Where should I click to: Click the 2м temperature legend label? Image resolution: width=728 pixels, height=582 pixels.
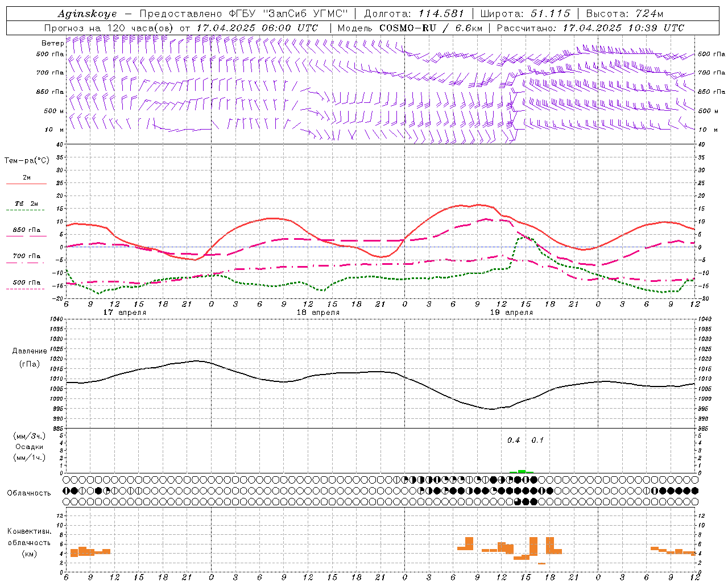[27, 177]
